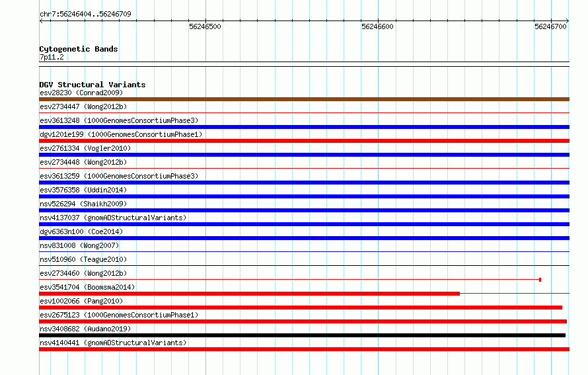Select the blue nsv4137037 variant bar
This screenshot has width=588, height=375.
click(304, 224)
